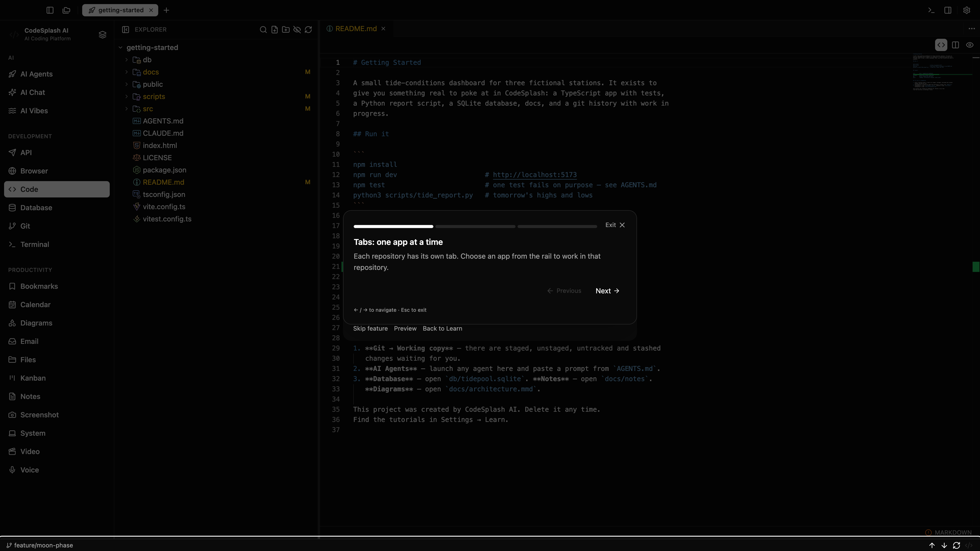Screen dimensions: 980x551
Task: Create new file in Explorer
Action: coord(274,29)
